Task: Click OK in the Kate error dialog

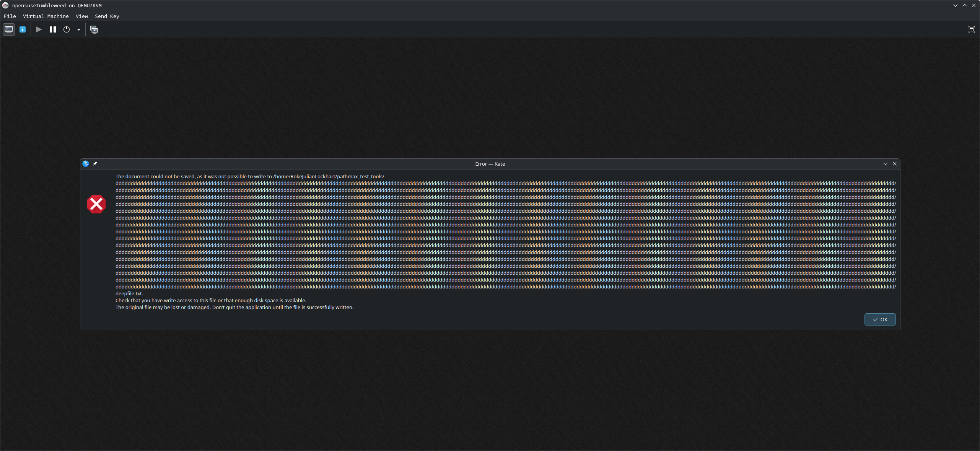Action: (880, 319)
